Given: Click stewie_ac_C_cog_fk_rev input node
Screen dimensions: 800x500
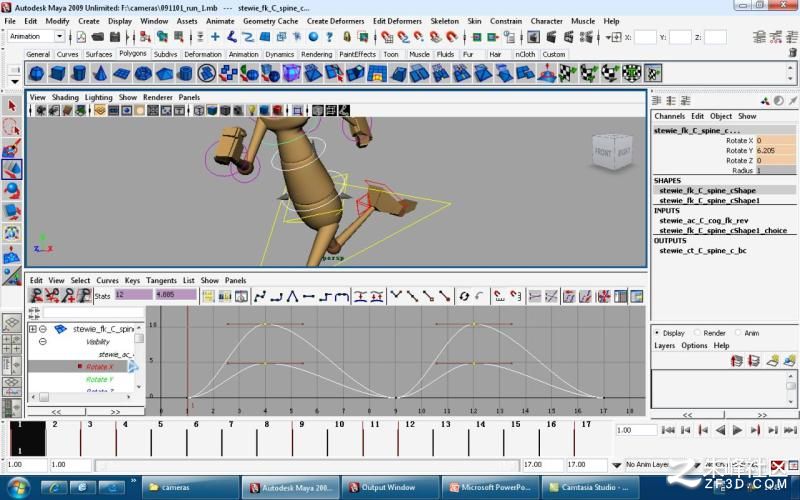Looking at the screenshot, I should coord(704,220).
